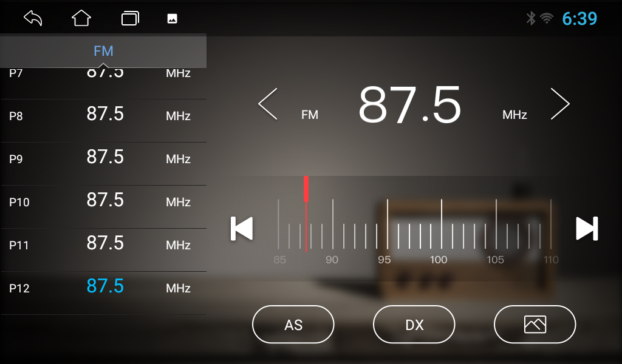Start AS auto scan
Screen dimensions: 622x364
(x=293, y=325)
